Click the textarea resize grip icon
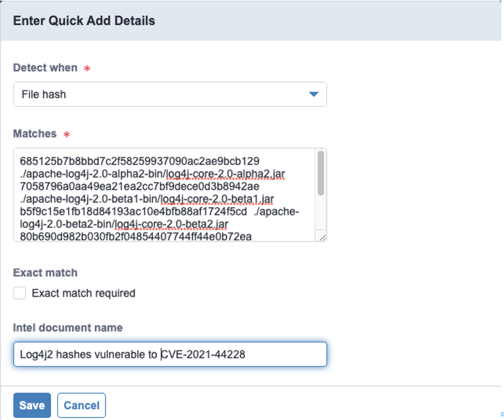 click(323, 237)
